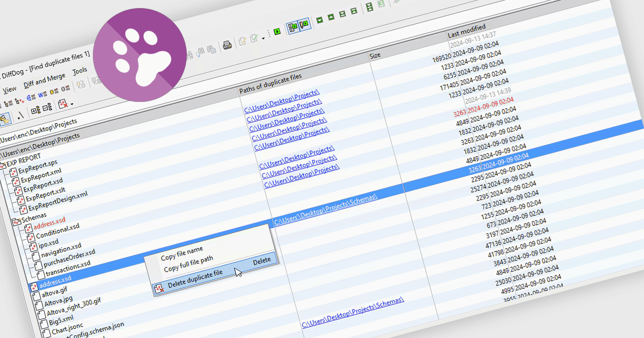644x338 pixels.
Task: Click the Size column header
Action: (x=375, y=55)
